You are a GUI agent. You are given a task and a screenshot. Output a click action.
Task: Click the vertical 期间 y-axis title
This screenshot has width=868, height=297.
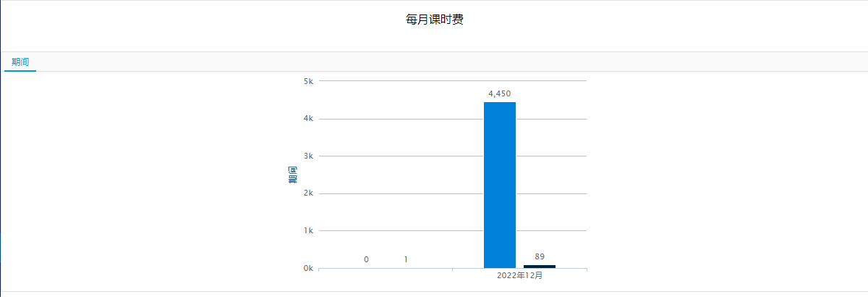[293, 175]
